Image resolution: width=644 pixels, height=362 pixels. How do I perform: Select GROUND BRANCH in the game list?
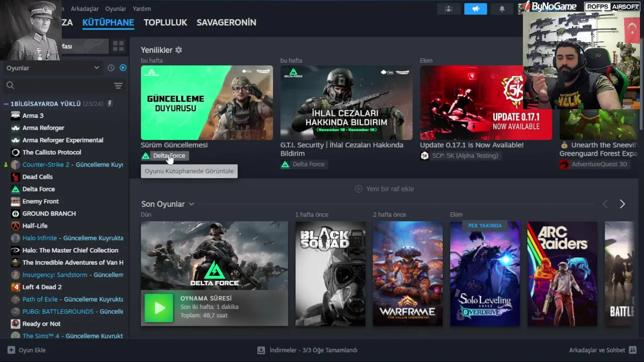click(49, 213)
